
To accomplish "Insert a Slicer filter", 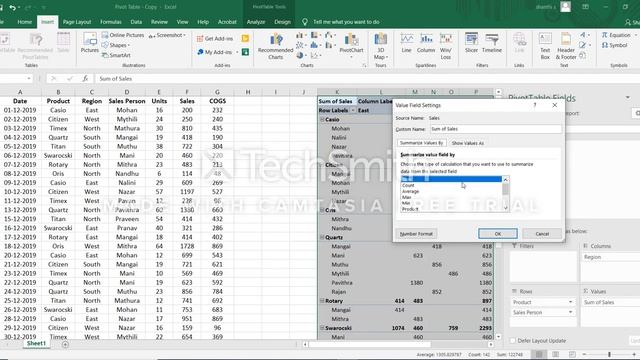I will 471,43.
